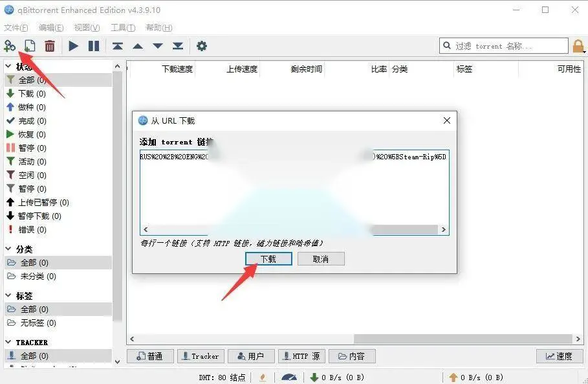The width and height of the screenshot is (588, 384).
Task: Click the alternative speed limits gauge icon
Action: [x=289, y=378]
